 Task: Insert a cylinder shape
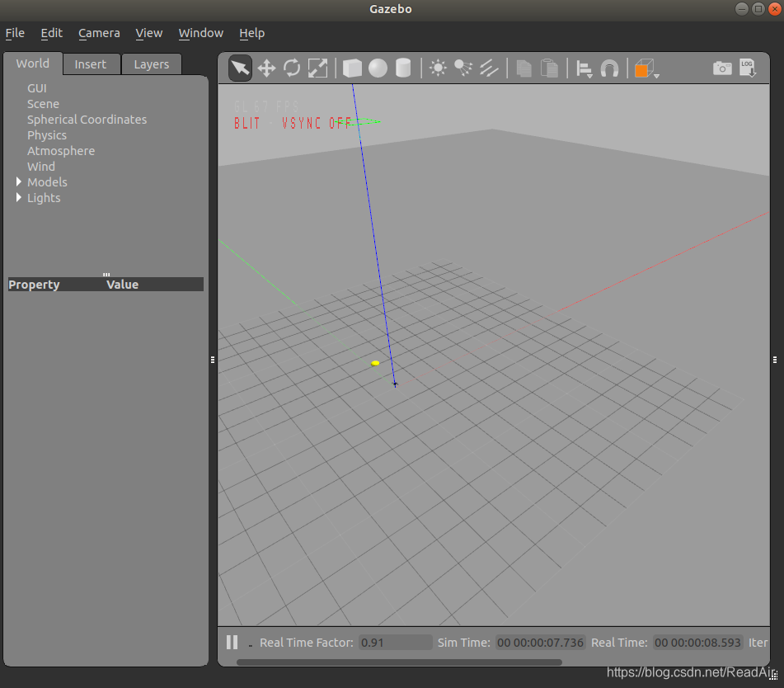(403, 68)
